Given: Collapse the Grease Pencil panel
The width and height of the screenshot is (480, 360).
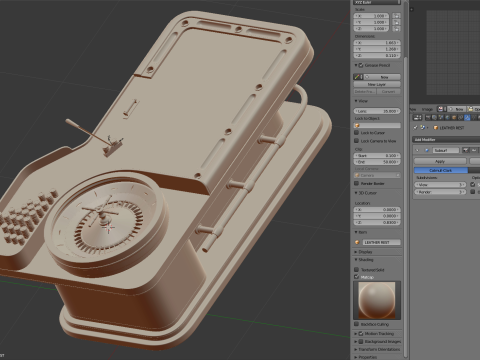Looking at the screenshot, I should (x=356, y=65).
